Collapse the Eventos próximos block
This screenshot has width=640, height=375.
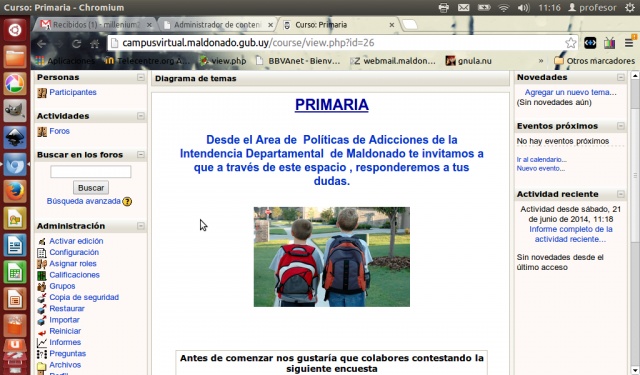[x=621, y=126]
